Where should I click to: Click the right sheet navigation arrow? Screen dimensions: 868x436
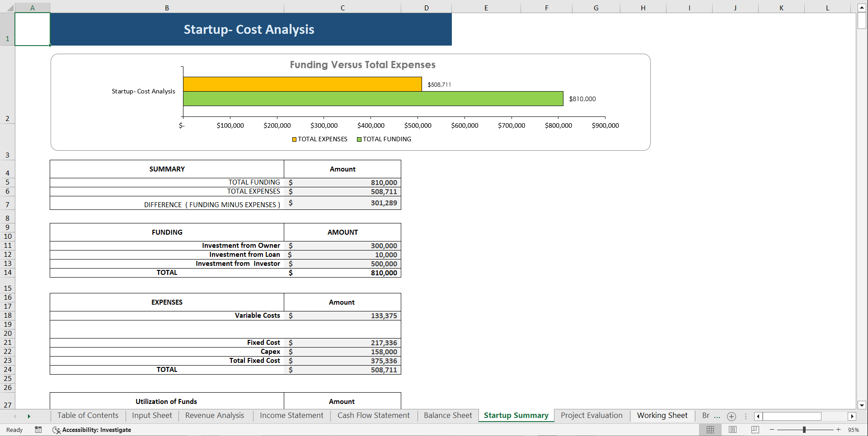(x=29, y=416)
